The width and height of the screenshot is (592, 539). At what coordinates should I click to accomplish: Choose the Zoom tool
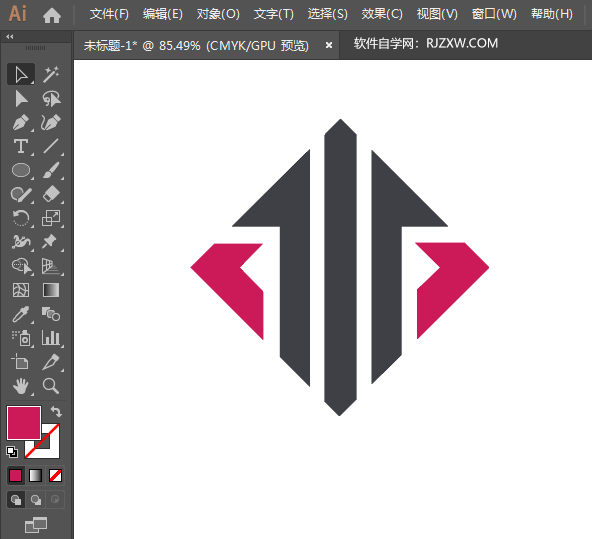click(x=51, y=386)
